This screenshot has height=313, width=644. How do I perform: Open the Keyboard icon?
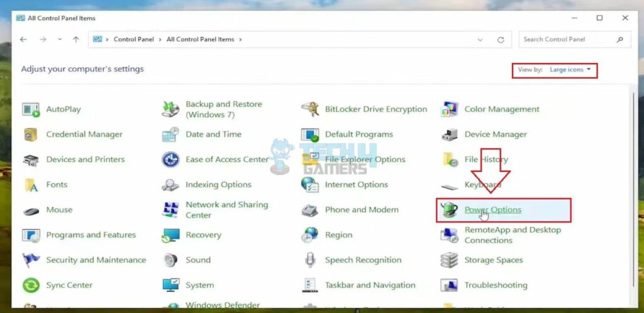pos(449,187)
